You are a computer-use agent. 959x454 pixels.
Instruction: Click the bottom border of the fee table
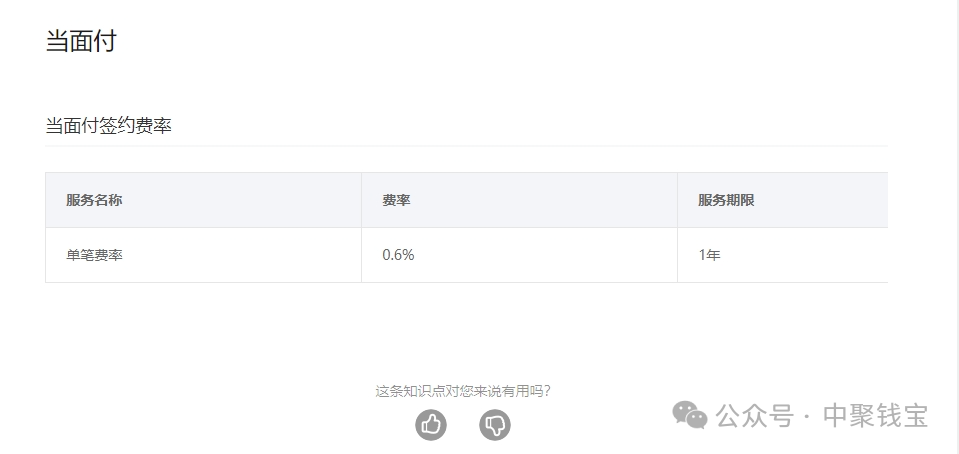coord(466,282)
